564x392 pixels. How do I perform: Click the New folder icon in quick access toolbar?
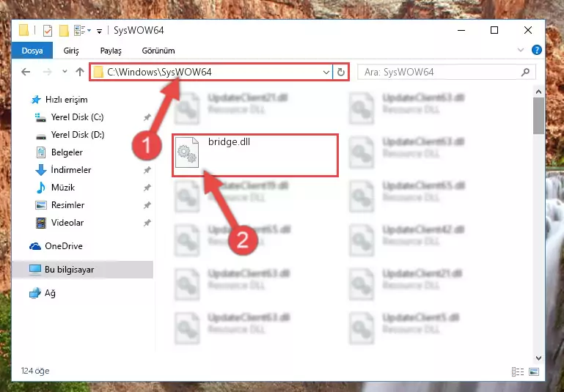[x=64, y=31]
